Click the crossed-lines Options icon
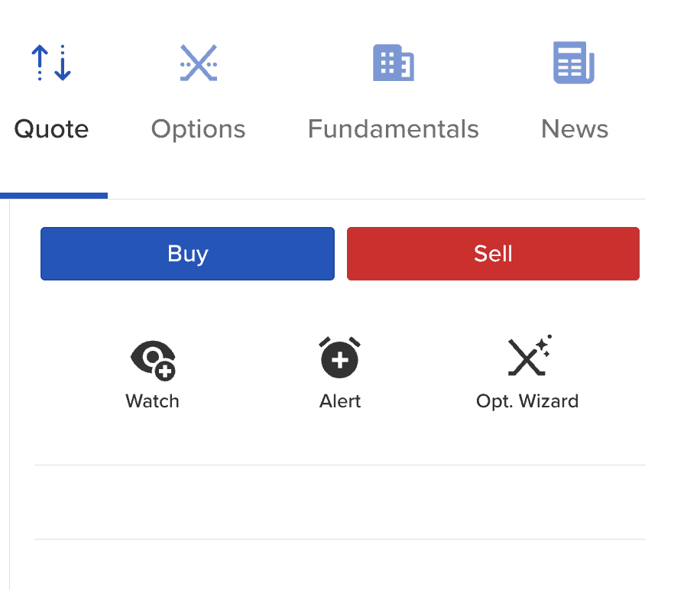 click(x=199, y=63)
